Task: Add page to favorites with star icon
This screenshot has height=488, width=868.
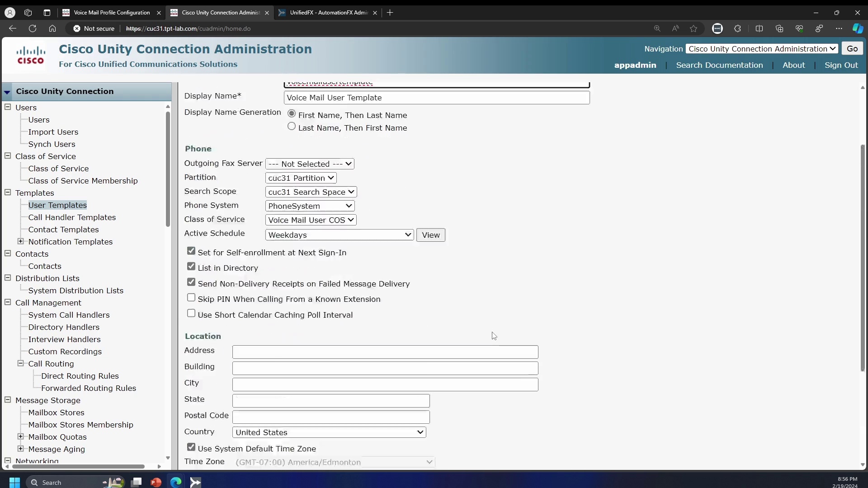Action: pyautogui.click(x=693, y=28)
